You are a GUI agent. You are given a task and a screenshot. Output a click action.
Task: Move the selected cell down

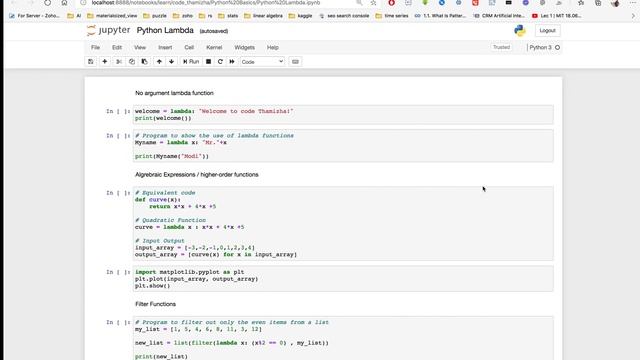(x=171, y=62)
